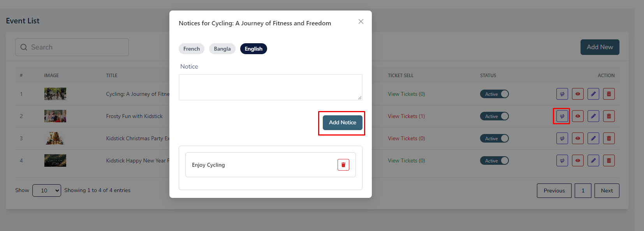This screenshot has width=644, height=231.
Task: Click the megaphone icon for Cycling event
Action: pyautogui.click(x=562, y=94)
